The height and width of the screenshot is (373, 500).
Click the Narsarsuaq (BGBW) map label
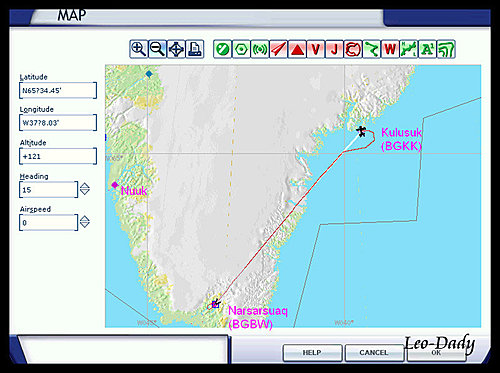tap(258, 317)
